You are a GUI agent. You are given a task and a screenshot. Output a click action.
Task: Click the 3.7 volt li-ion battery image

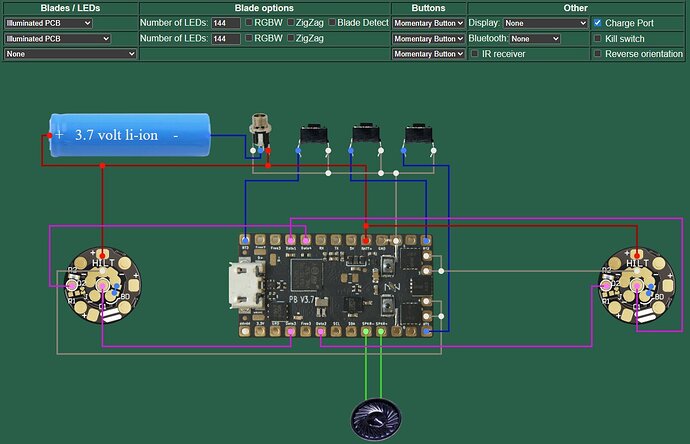click(130, 135)
